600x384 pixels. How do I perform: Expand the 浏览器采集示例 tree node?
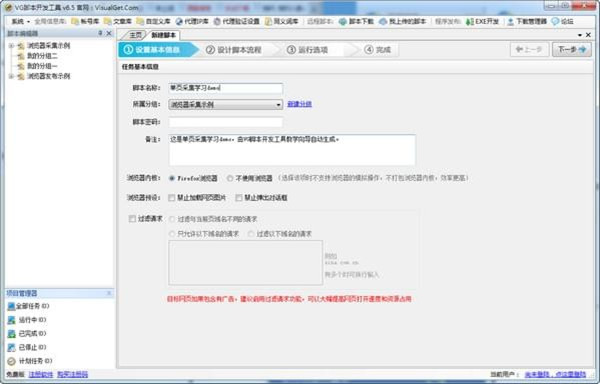(x=11, y=46)
